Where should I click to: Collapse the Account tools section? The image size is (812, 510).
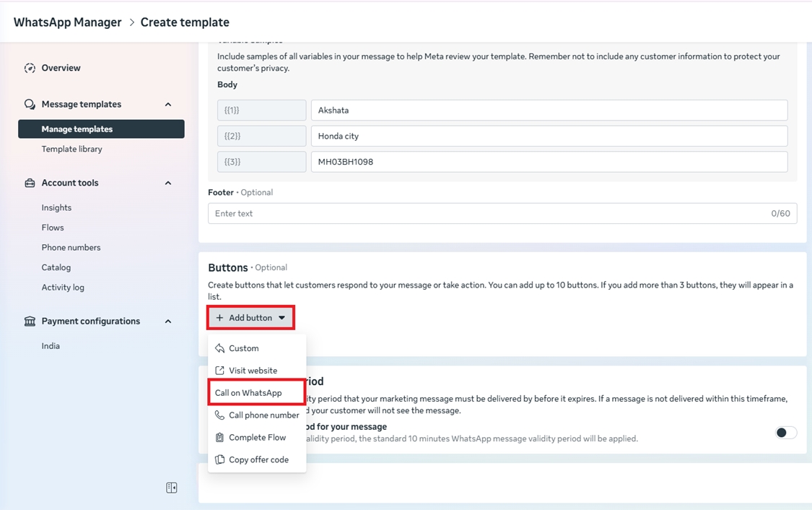[x=168, y=183]
